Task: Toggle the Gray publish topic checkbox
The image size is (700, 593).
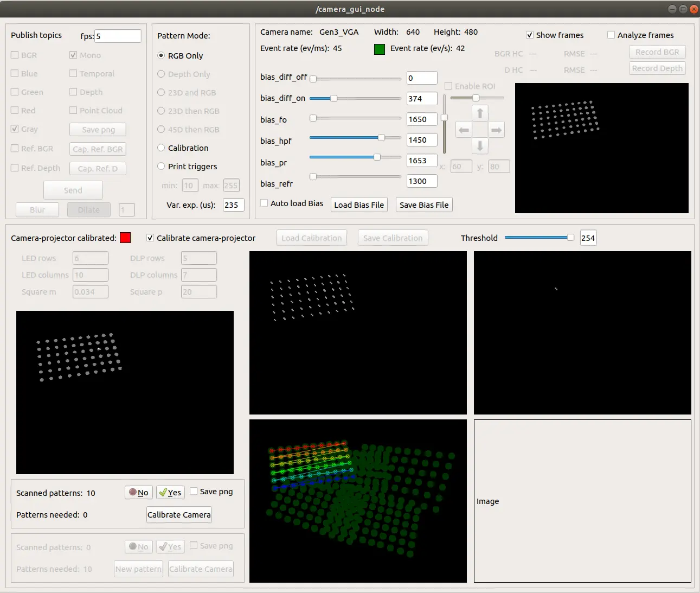Action: tap(15, 129)
